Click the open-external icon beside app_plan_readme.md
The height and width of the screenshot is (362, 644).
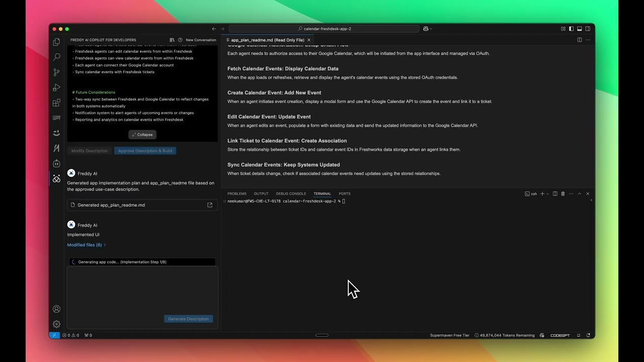[210, 205]
